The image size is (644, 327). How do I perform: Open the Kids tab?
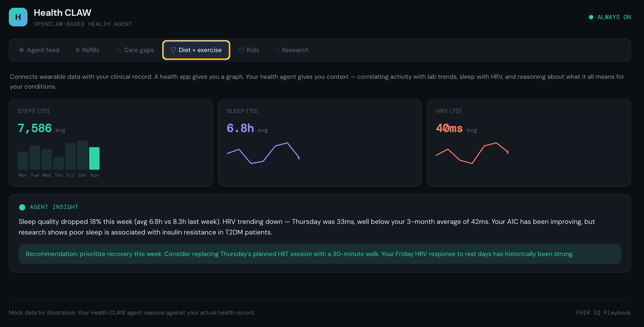coord(249,50)
